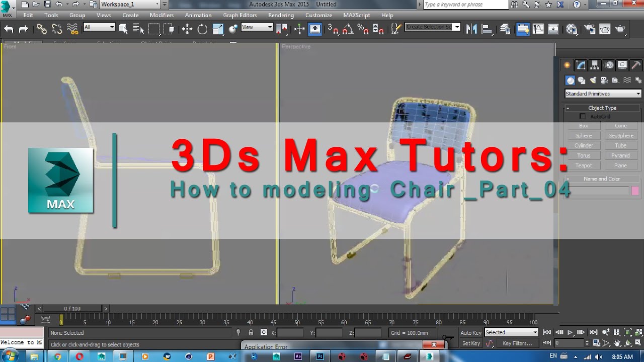Click the Set Key button
The image size is (644, 362).
coord(471,343)
